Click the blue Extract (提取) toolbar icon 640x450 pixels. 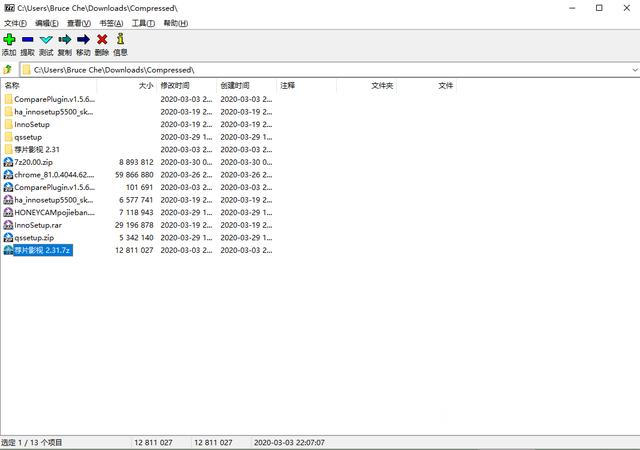tap(27, 40)
